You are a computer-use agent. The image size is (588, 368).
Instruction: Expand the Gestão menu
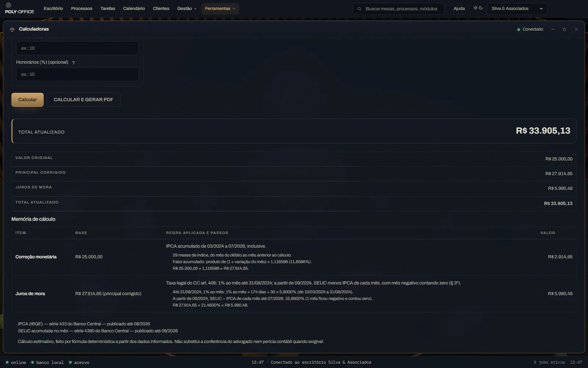pos(187,8)
